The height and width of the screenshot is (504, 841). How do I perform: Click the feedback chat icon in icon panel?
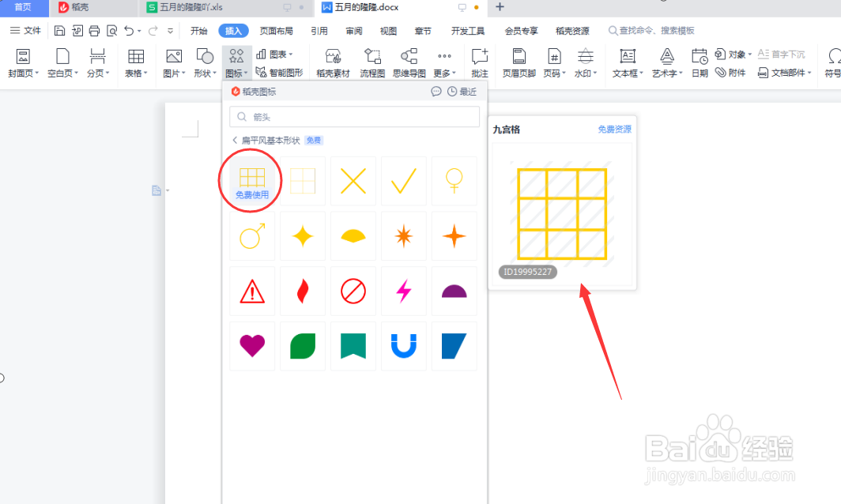(x=436, y=92)
